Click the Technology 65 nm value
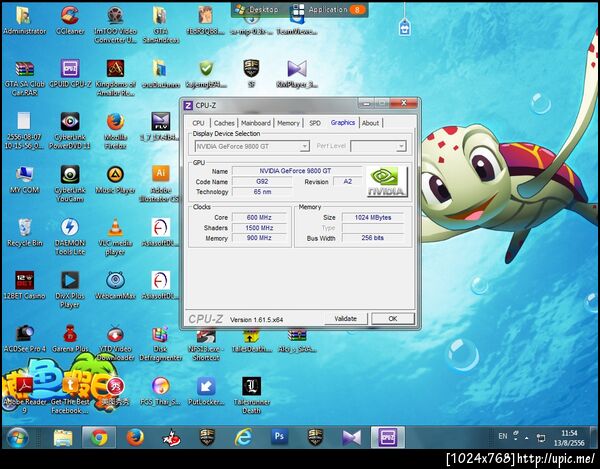 point(262,192)
